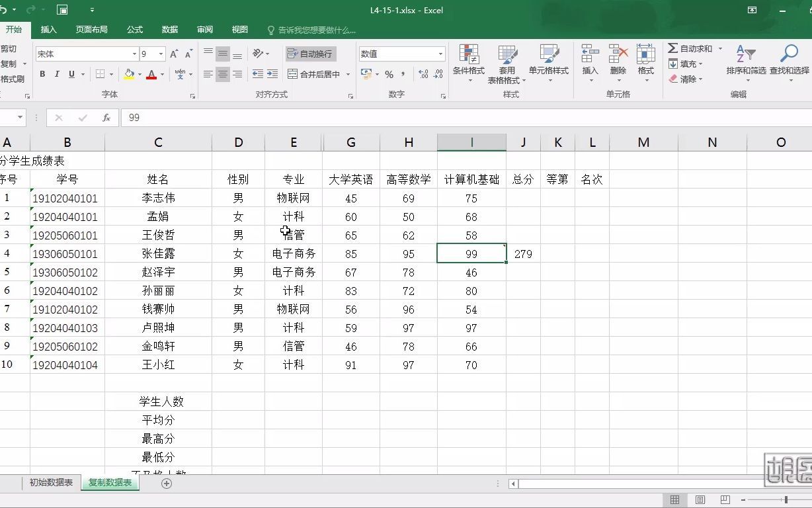Increase decimal places
812x508 pixels.
pos(423,74)
